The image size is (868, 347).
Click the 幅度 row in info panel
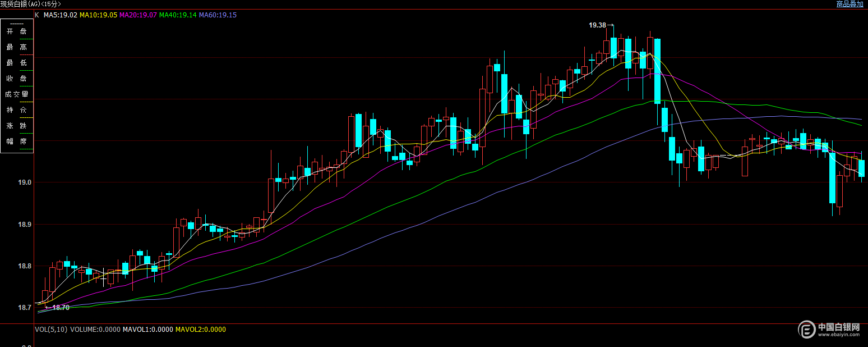(17, 141)
